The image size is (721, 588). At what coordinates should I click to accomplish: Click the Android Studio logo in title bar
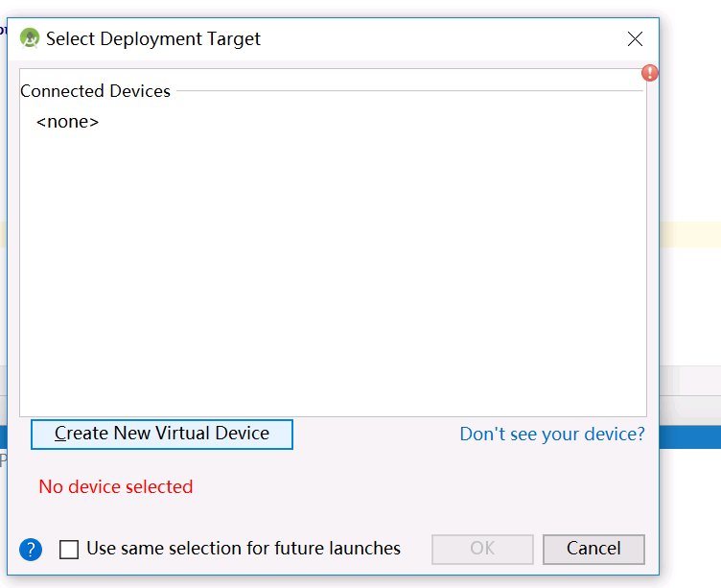(29, 38)
